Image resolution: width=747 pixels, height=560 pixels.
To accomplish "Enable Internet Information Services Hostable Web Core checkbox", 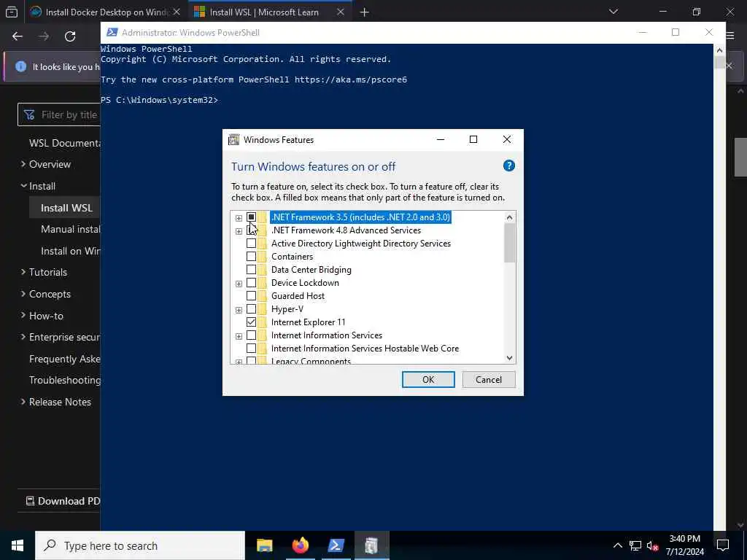I will pos(251,349).
